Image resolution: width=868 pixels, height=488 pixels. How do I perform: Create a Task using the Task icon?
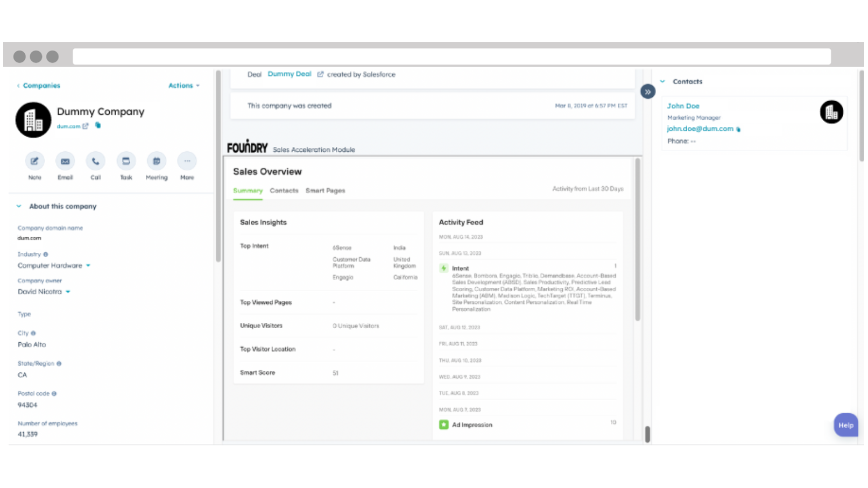pos(125,160)
